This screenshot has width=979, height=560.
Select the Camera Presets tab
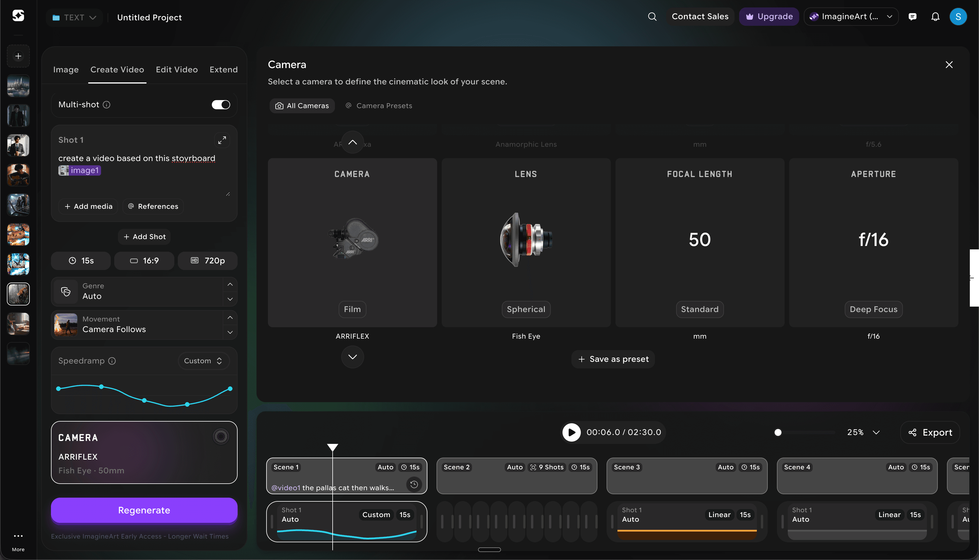379,106
